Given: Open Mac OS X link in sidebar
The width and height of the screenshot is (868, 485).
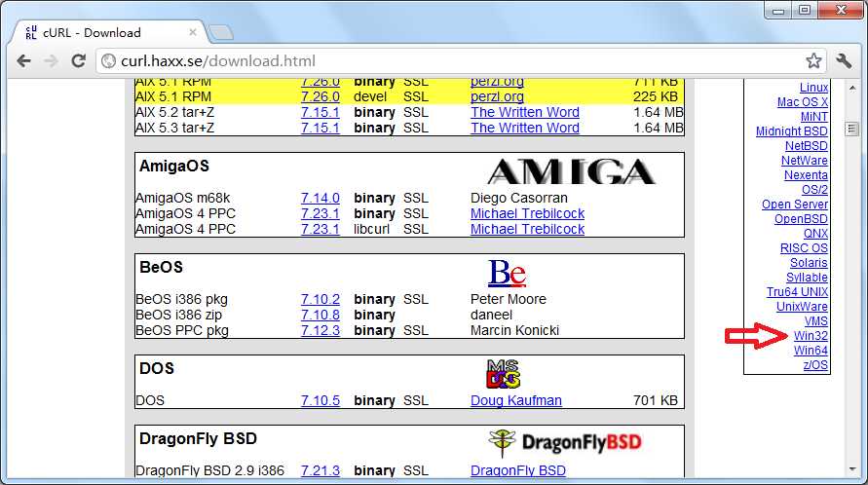Looking at the screenshot, I should pos(803,102).
